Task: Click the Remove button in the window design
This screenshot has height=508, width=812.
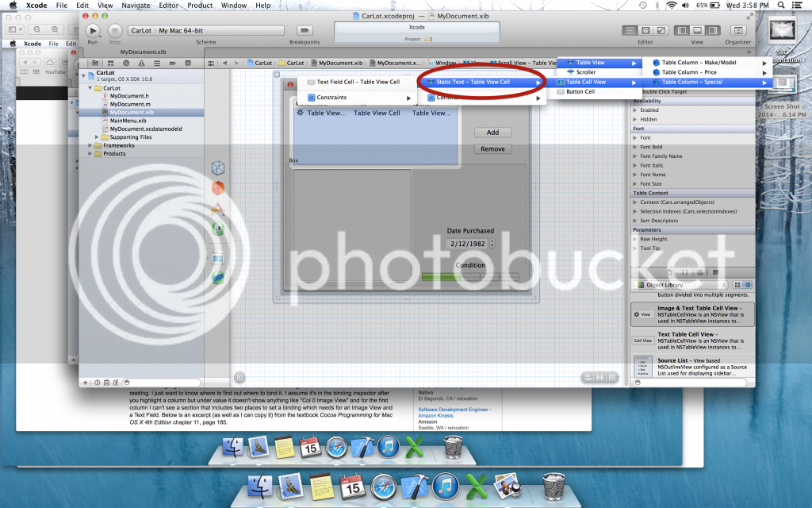Action: coord(493,149)
